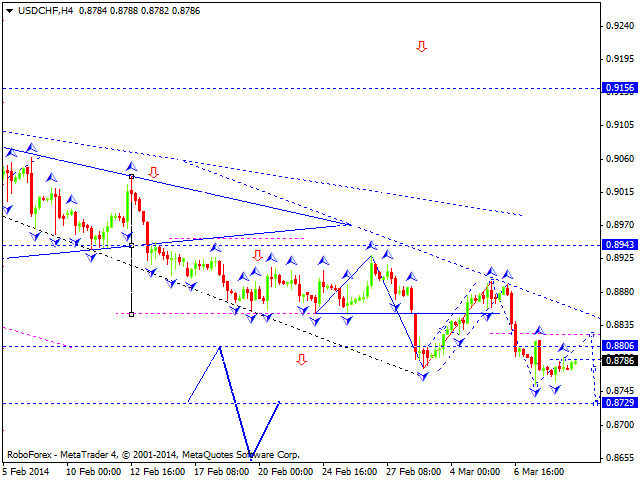This screenshot has height=480, width=640.
Task: Select the 0.9156 price level label
Action: pos(617,89)
